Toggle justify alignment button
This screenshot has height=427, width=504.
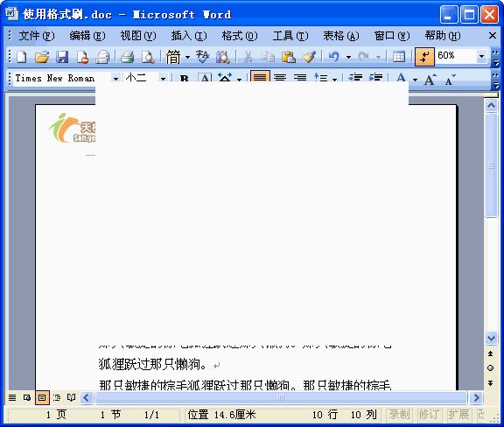pyautogui.click(x=260, y=77)
